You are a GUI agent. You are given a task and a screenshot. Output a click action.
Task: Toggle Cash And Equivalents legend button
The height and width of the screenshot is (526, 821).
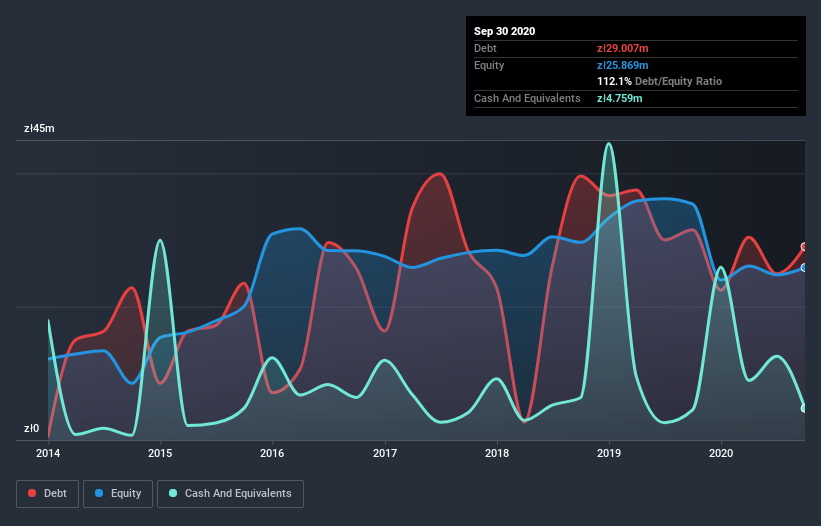[x=230, y=494]
